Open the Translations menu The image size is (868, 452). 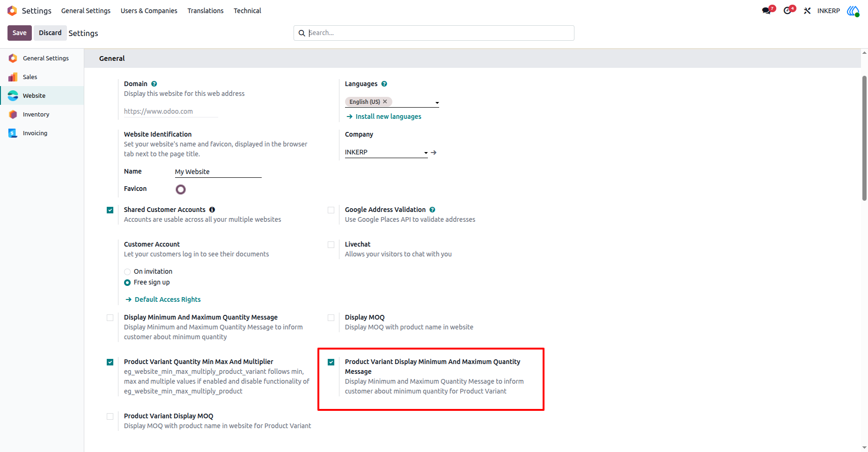206,11
